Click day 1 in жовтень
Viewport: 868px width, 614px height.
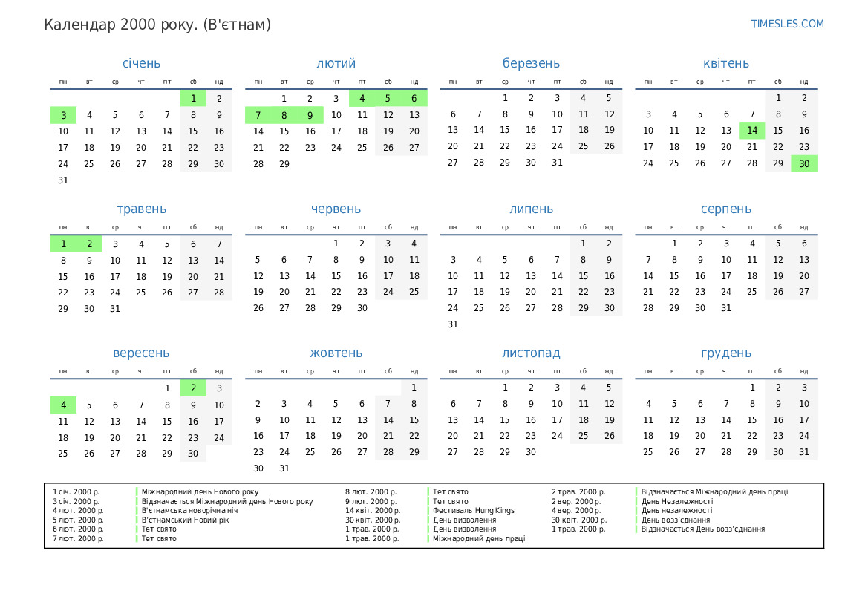414,388
